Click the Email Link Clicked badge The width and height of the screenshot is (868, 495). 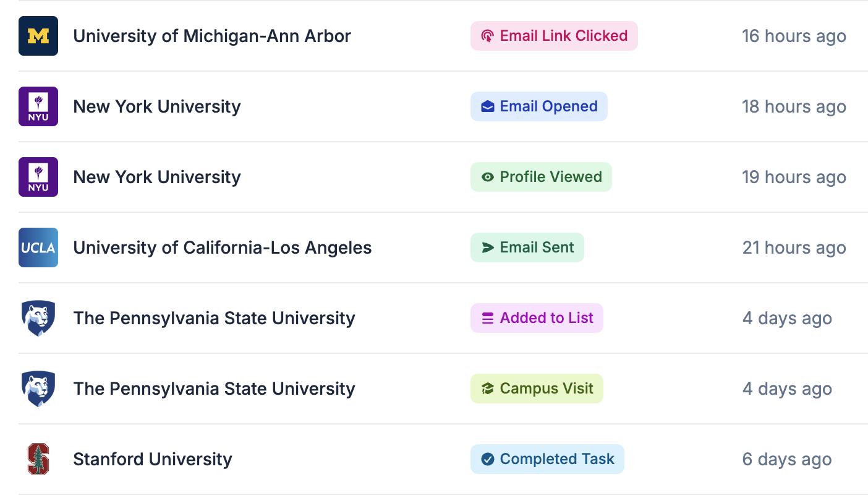click(554, 36)
